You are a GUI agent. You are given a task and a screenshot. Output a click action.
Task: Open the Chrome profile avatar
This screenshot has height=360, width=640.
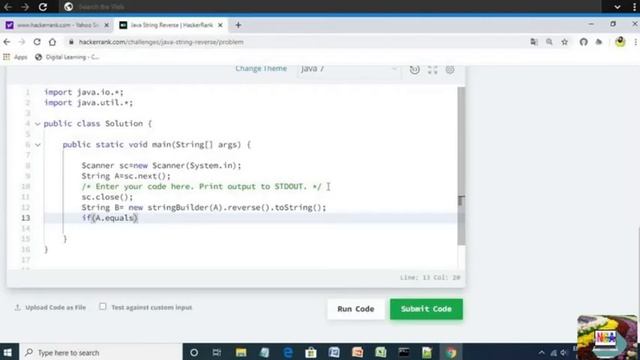point(620,42)
